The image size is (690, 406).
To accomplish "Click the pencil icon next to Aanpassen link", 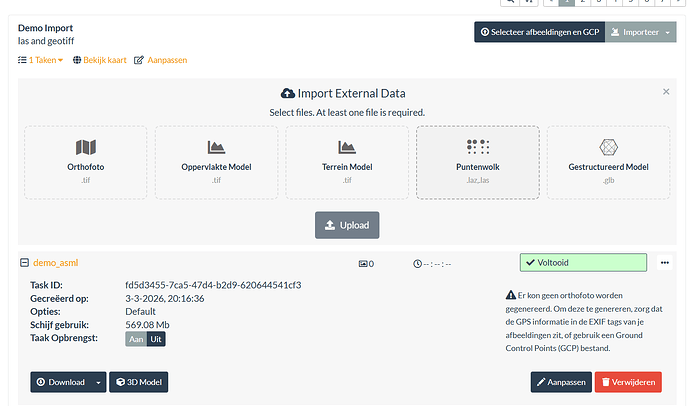I will point(139,60).
